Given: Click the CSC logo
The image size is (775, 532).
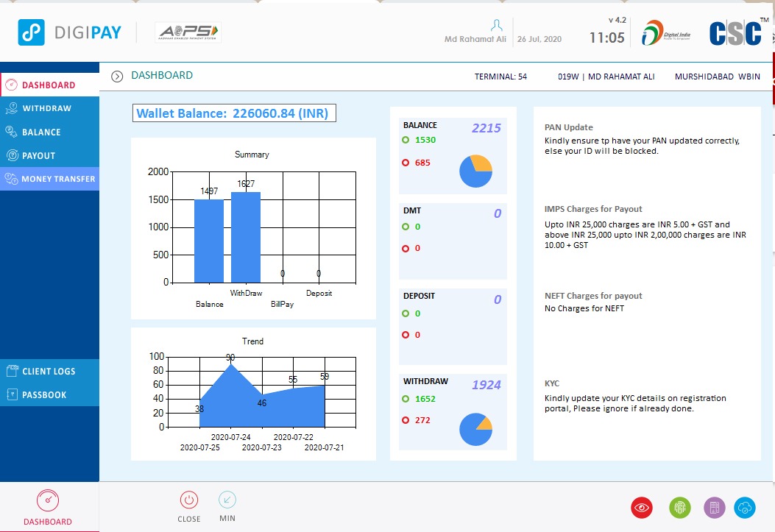Looking at the screenshot, I should tap(735, 34).
